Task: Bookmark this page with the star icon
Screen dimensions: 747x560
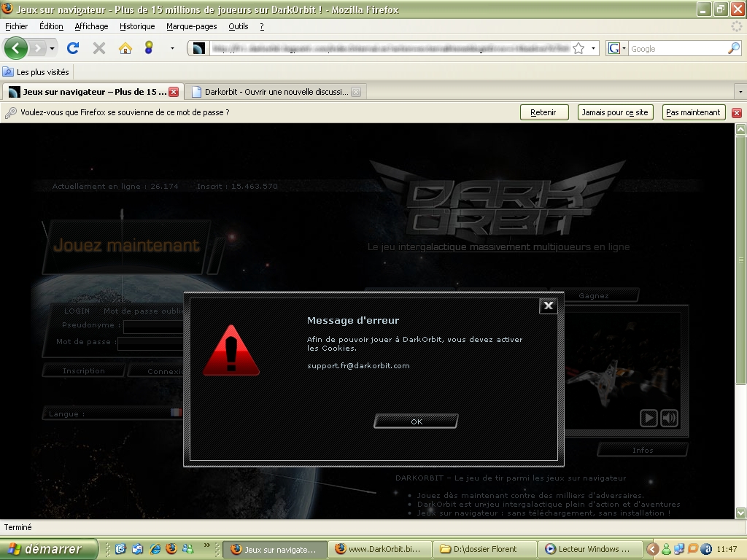Action: [578, 48]
